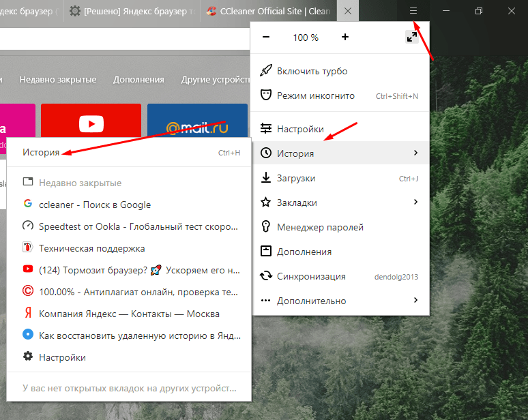Image resolution: width=528 pixels, height=420 pixels.
Task: Click Недавно закрытые header in history submenu
Action: 80,183
